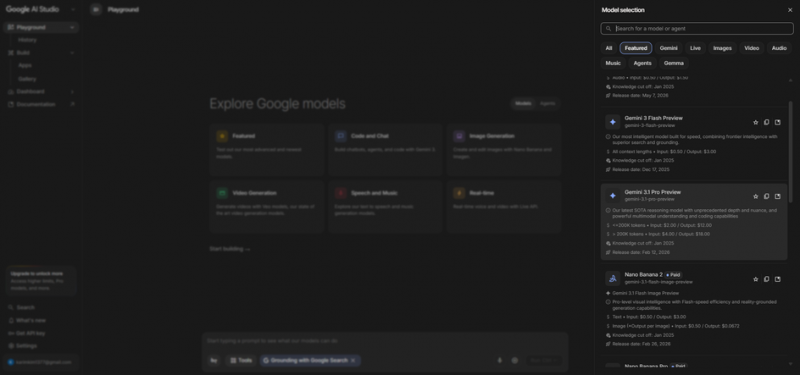Screen dimensions: 800x375
Task: Focus the prompt text box
Action: [x=385, y=341]
